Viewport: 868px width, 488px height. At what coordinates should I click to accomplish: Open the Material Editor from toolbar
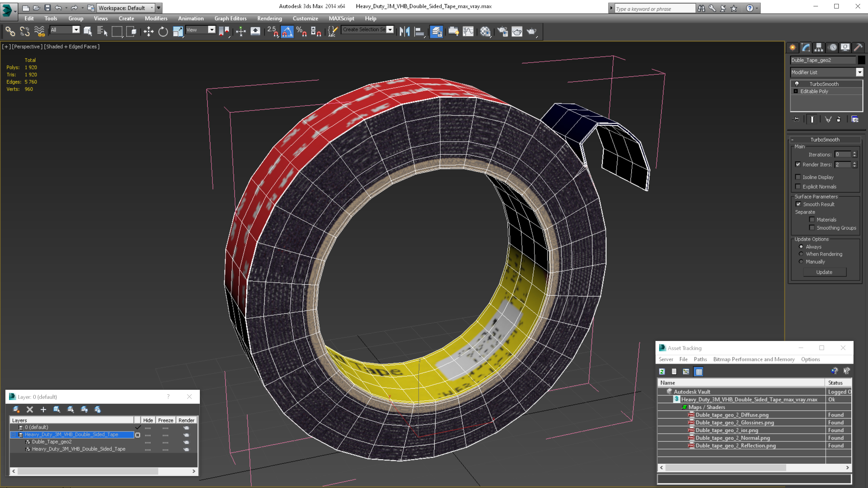click(485, 32)
